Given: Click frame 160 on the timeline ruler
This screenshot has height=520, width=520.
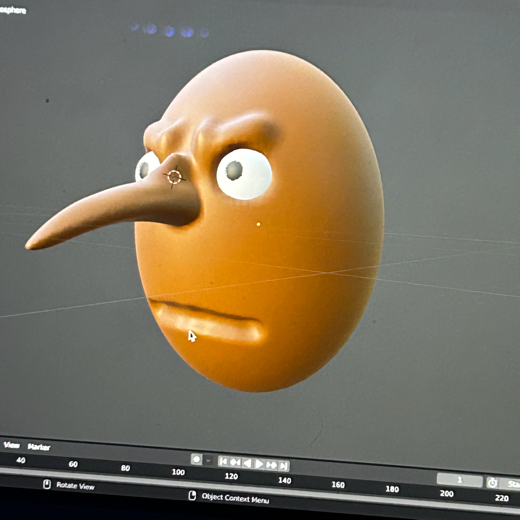Looking at the screenshot, I should click(338, 485).
